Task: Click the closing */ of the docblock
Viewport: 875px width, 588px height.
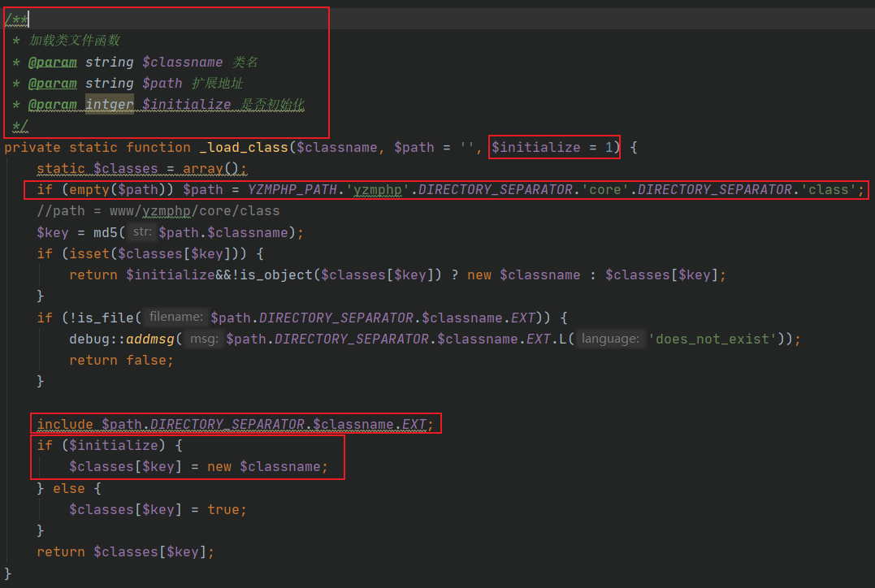Action: click(20, 126)
